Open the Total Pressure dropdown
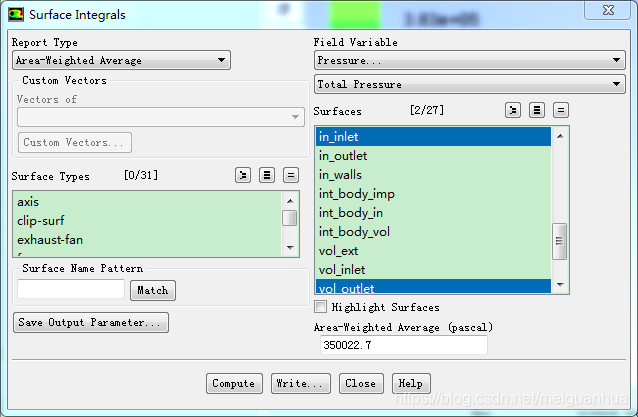The width and height of the screenshot is (638, 417). [x=470, y=84]
